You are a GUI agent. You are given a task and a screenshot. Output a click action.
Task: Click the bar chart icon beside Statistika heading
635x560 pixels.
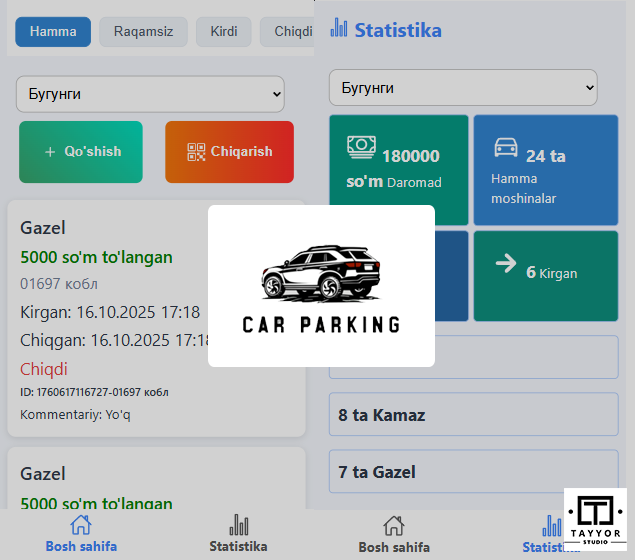tap(340, 28)
